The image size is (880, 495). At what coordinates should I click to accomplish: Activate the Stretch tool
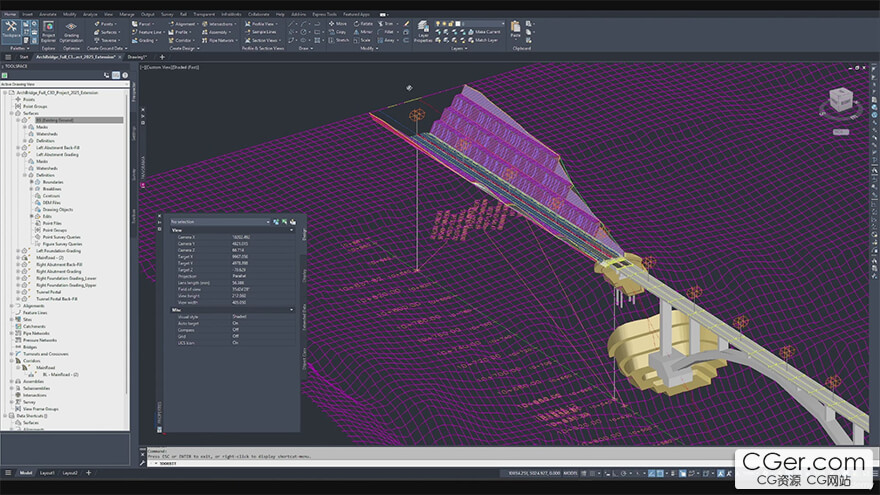[x=339, y=40]
